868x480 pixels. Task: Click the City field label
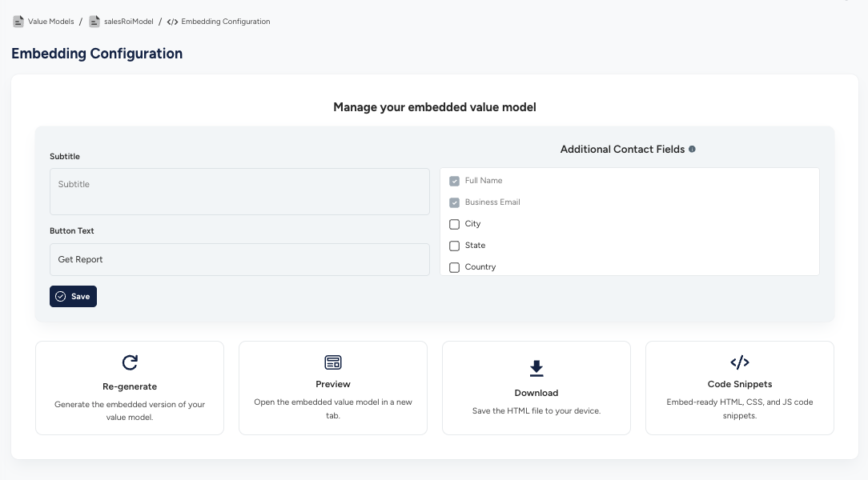[472, 224]
